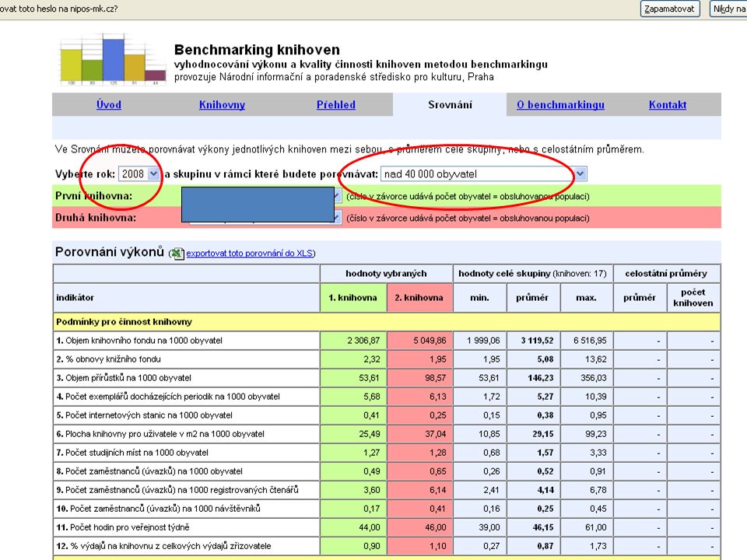This screenshot has height=560, width=747.
Task: Click the value 44,00 for weekly hours
Action: coord(369,527)
